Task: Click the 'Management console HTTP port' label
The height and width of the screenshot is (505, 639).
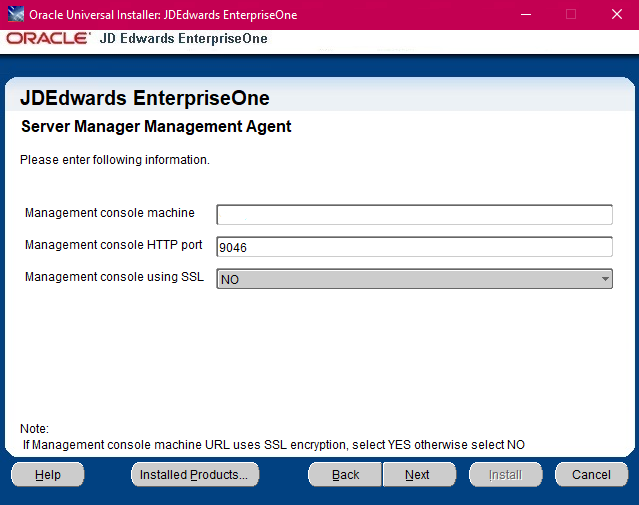Action: click(114, 245)
